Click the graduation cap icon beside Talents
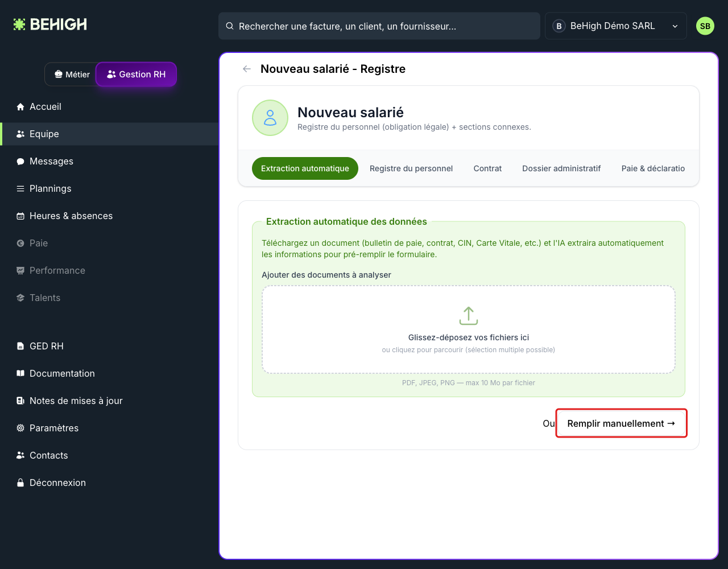This screenshot has height=569, width=728. pos(20,298)
